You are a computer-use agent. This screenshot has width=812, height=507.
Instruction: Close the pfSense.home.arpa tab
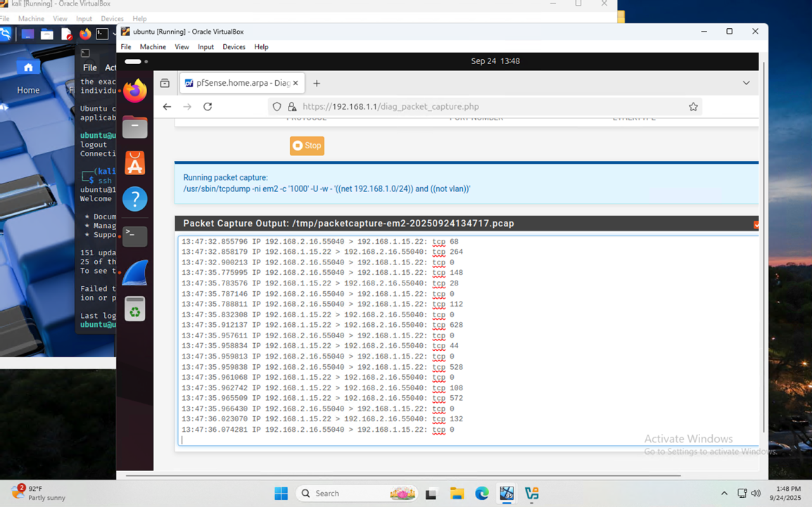296,83
